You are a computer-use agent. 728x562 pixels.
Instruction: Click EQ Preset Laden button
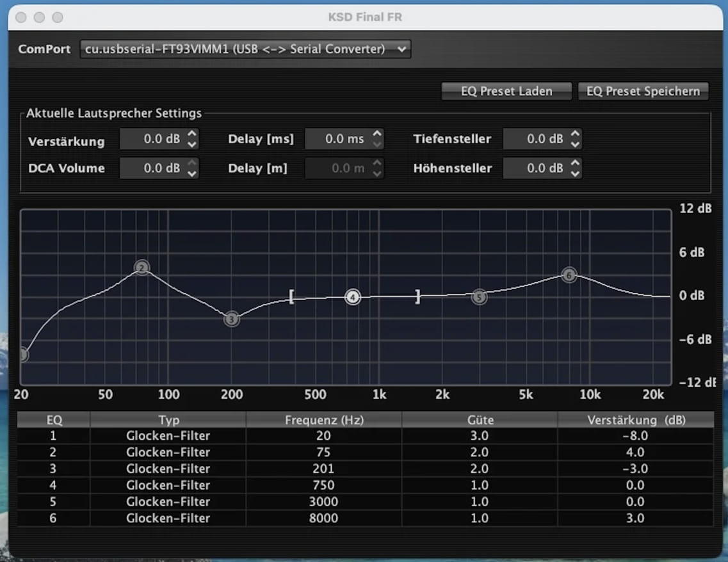(506, 91)
